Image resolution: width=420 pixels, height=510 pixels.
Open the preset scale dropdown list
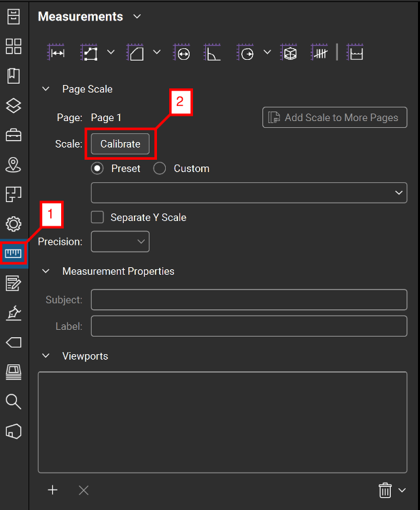click(x=249, y=192)
